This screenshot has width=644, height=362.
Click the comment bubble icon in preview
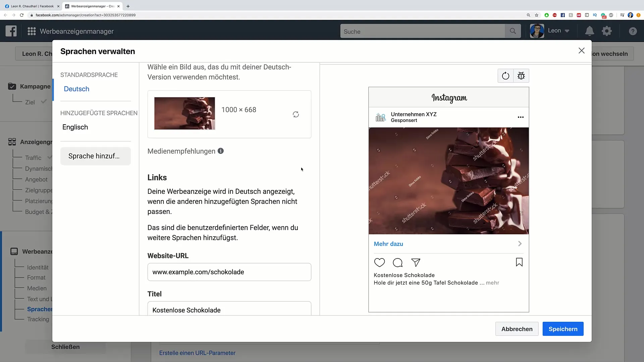(x=397, y=262)
